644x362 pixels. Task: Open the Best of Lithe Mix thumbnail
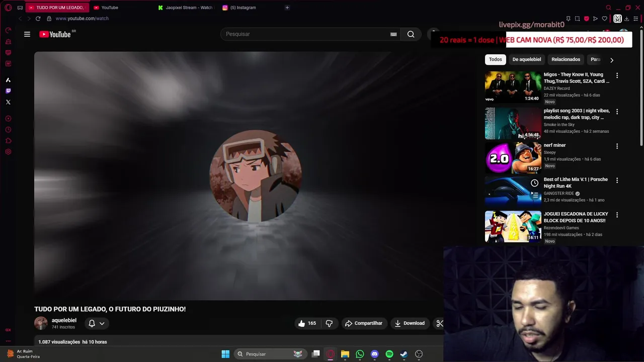point(513,192)
